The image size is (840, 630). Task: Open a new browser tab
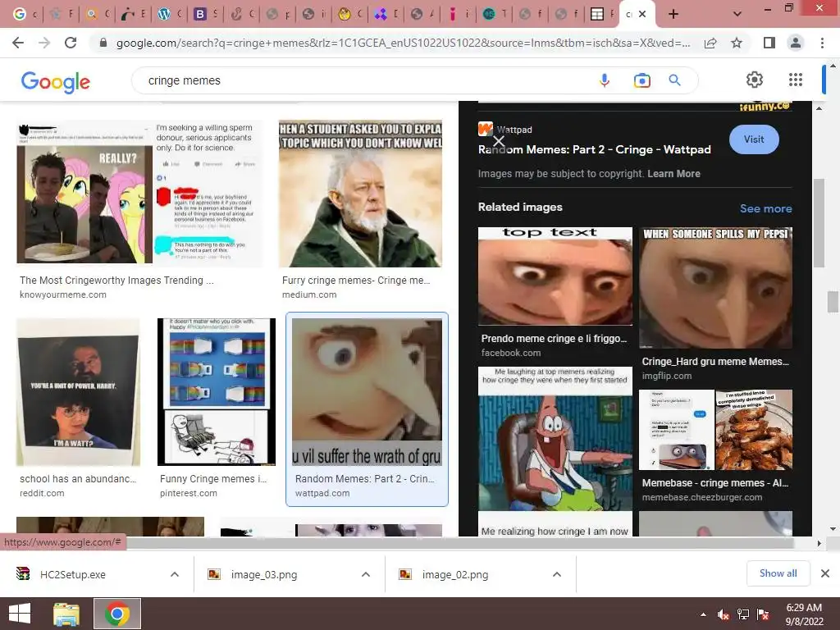(673, 15)
